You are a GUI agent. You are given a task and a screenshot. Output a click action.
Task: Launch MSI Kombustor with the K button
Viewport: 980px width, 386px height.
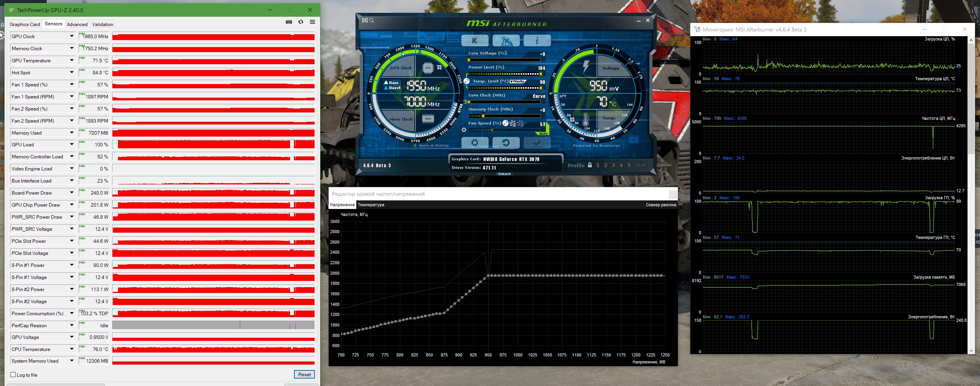(x=475, y=40)
